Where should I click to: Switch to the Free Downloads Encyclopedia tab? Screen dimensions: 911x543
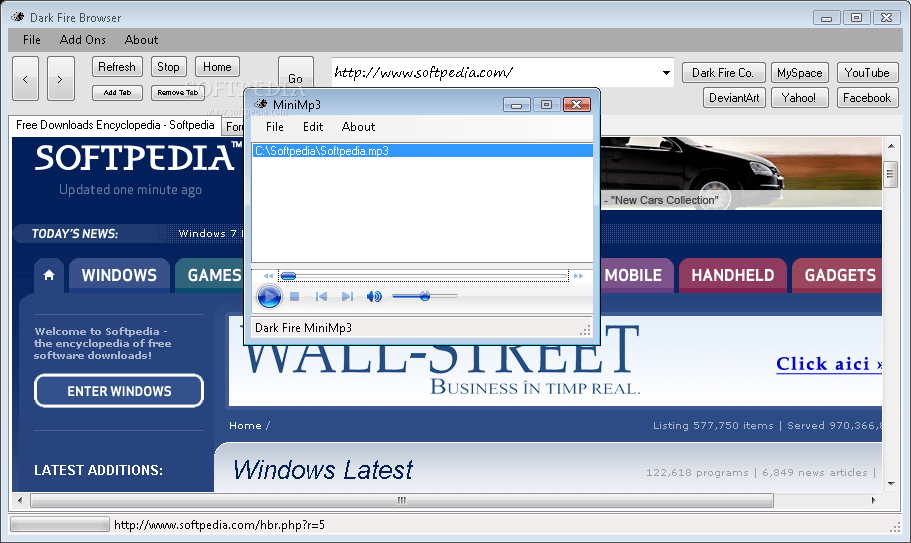point(115,125)
